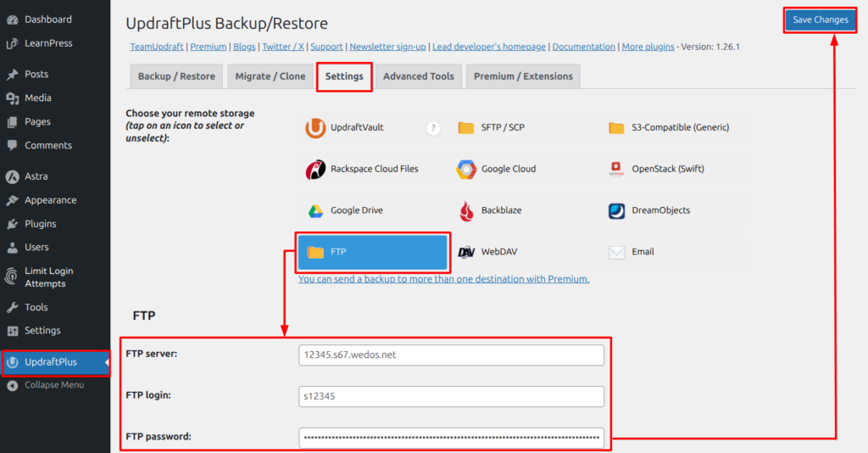
Task: Open the Documentation link
Action: [x=583, y=47]
